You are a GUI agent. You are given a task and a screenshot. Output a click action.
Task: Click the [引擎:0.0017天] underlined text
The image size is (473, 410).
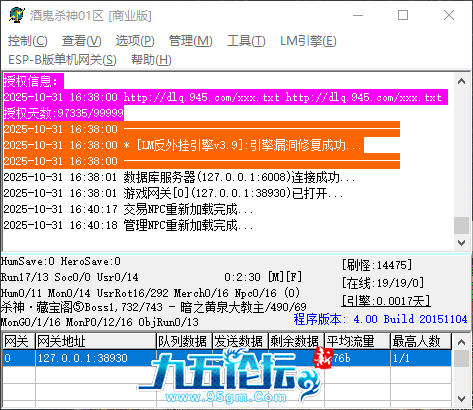pyautogui.click(x=386, y=301)
